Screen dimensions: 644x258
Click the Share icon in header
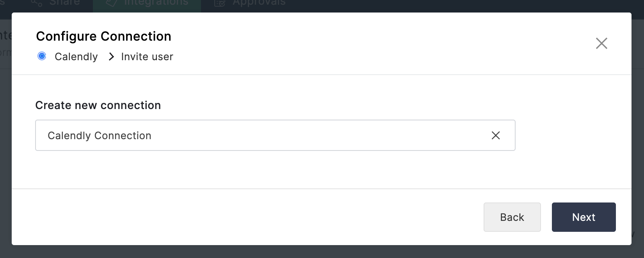[x=37, y=4]
